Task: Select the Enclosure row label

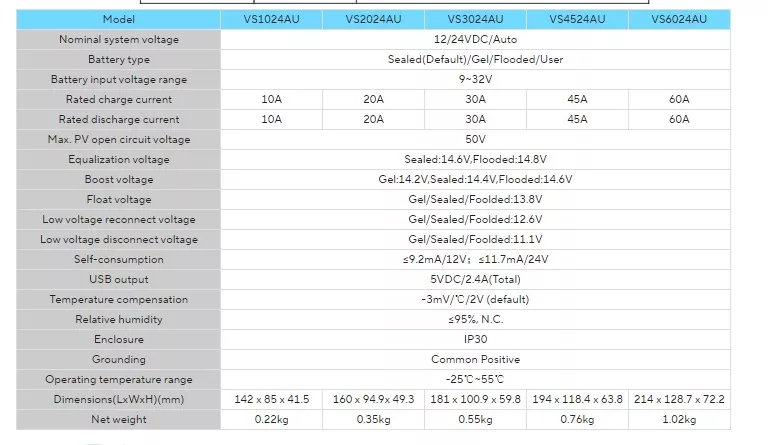Action: tap(119, 340)
